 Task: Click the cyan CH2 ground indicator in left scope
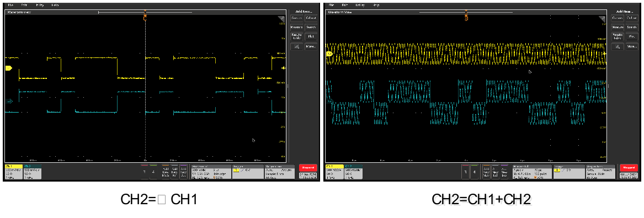10,101
